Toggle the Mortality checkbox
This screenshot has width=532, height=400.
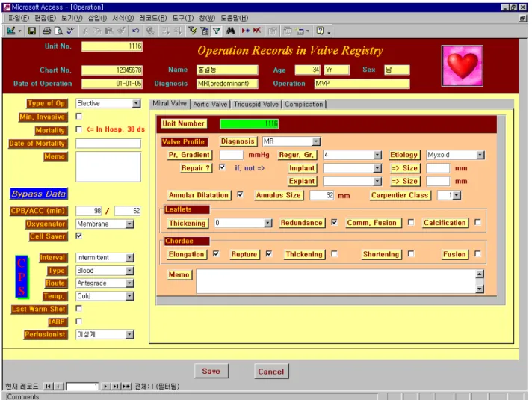79,129
